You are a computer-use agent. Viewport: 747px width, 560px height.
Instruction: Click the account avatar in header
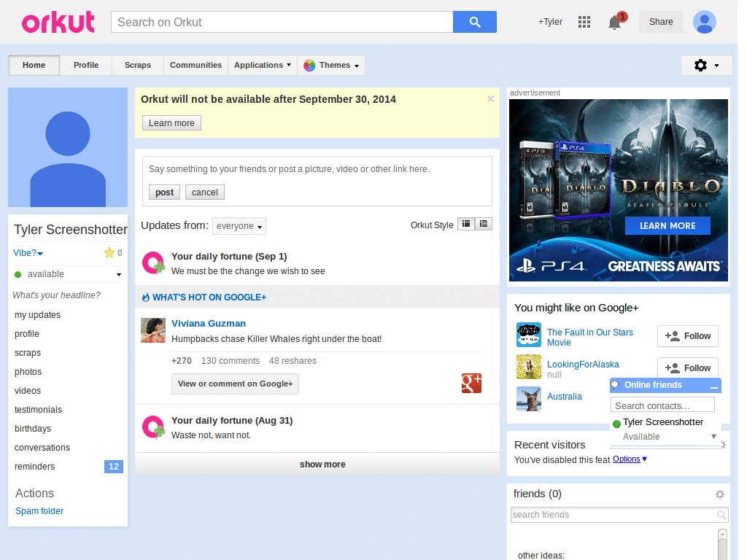704,22
